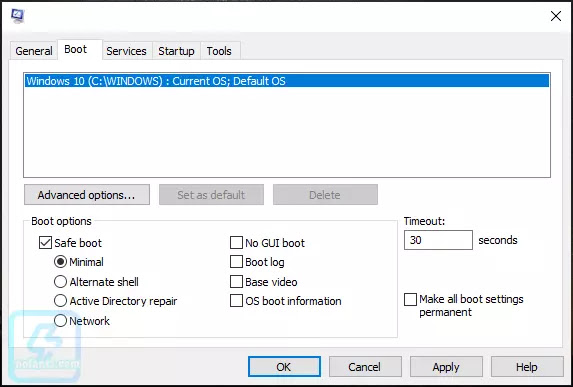
Task: Click the Set as default button
Action: [211, 195]
